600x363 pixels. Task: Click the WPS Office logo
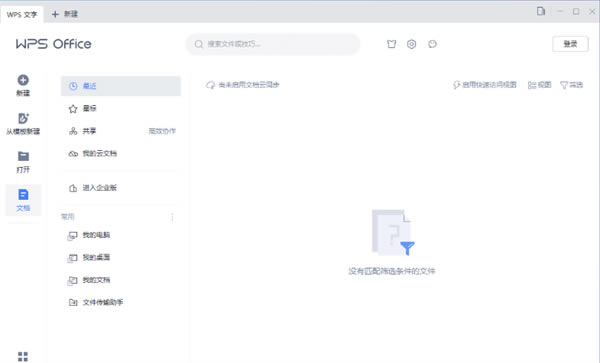[x=54, y=44]
